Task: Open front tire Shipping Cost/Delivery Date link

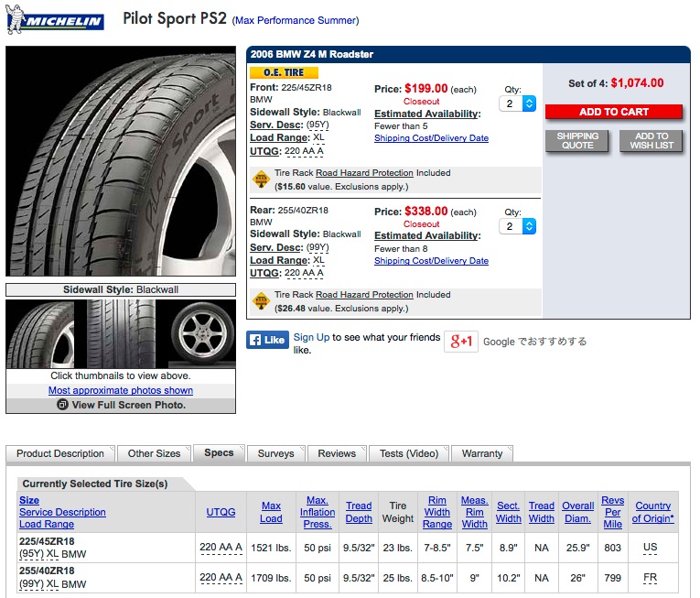Action: 431,138
